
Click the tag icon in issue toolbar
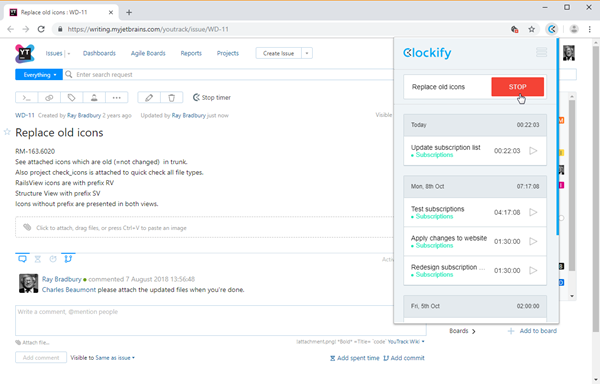tap(72, 98)
